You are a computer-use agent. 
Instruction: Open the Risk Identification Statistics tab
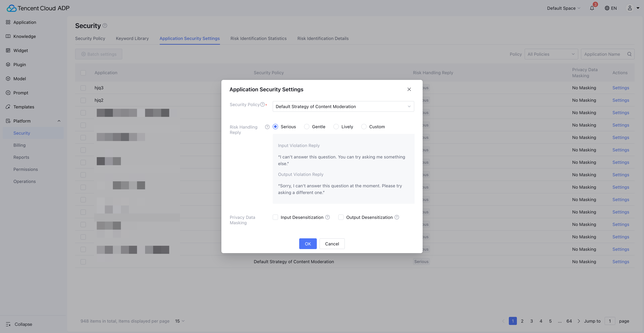coord(258,39)
